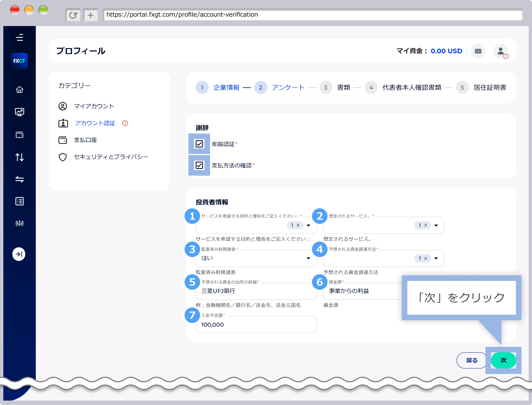Select アカウント認証 in the category list
Screen dimensions: 532x405
pyautogui.click(x=95, y=123)
